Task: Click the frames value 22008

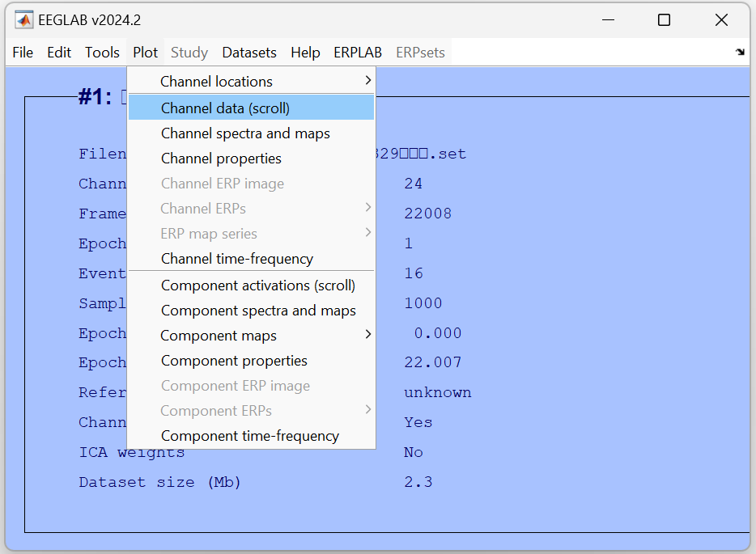Action: click(427, 213)
